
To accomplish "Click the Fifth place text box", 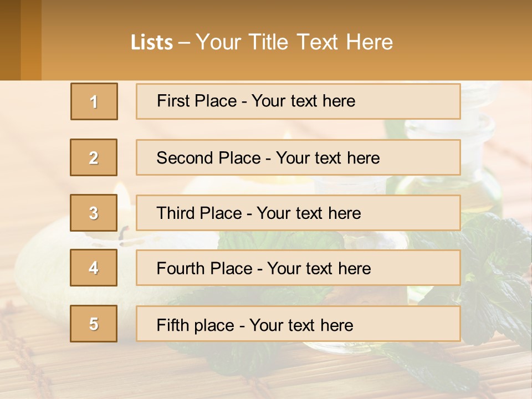I will click(x=298, y=324).
